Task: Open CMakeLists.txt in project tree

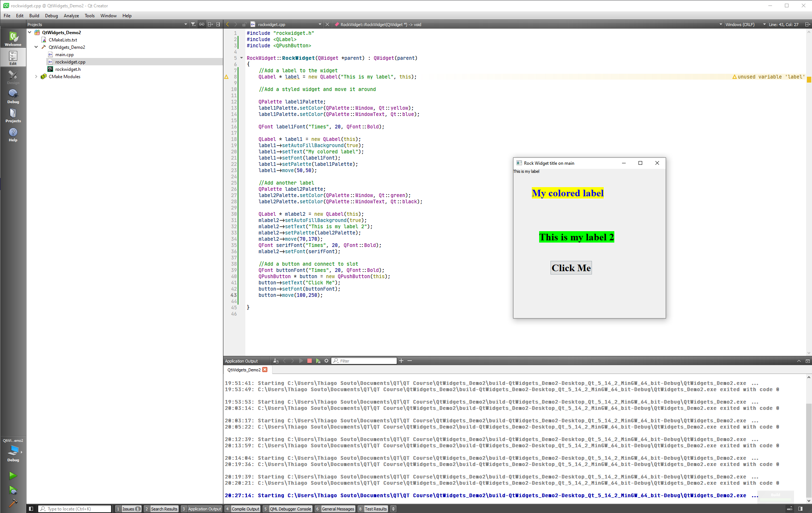Action: 63,40
